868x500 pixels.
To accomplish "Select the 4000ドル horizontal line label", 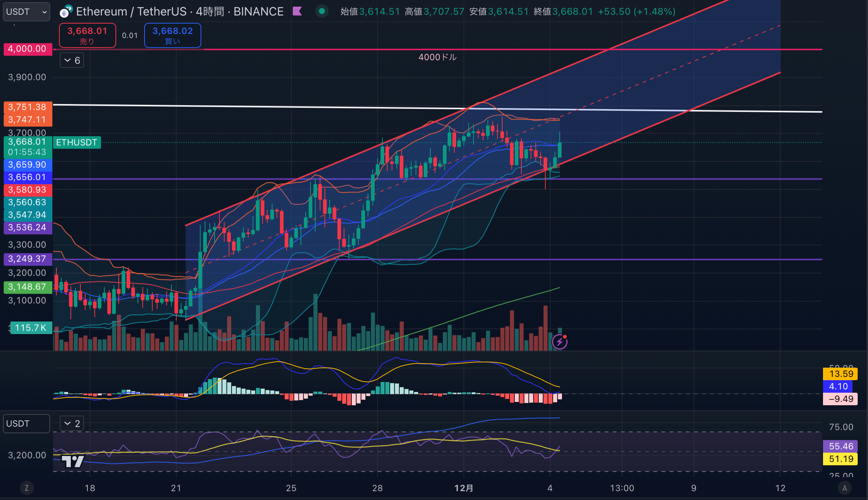I will point(438,57).
